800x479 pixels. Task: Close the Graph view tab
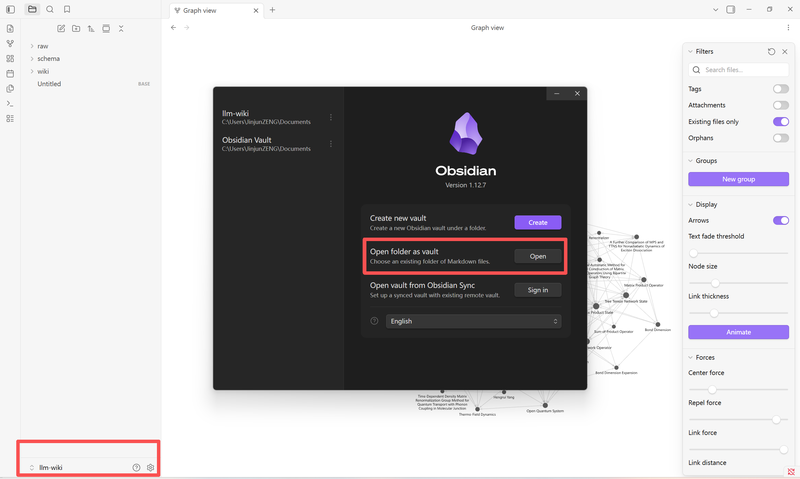(x=256, y=10)
